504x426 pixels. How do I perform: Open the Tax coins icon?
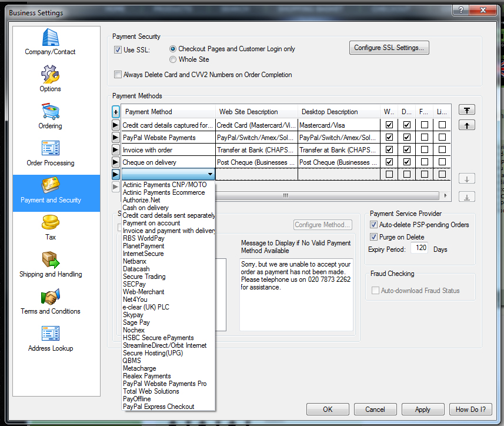[50, 223]
